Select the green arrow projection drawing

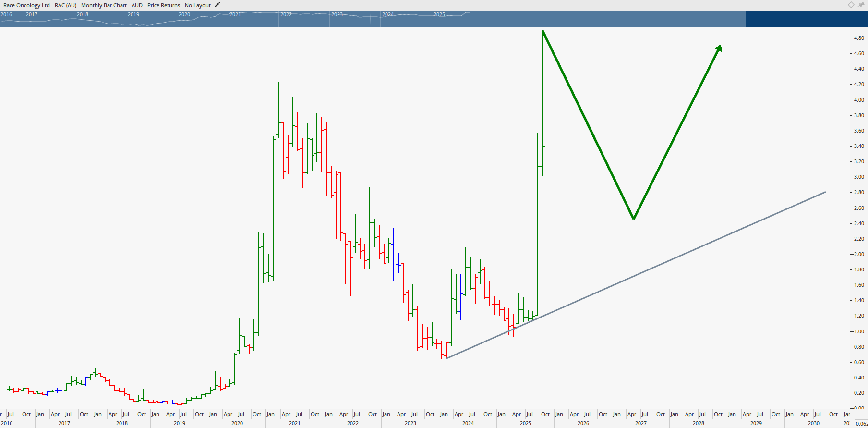588,124
